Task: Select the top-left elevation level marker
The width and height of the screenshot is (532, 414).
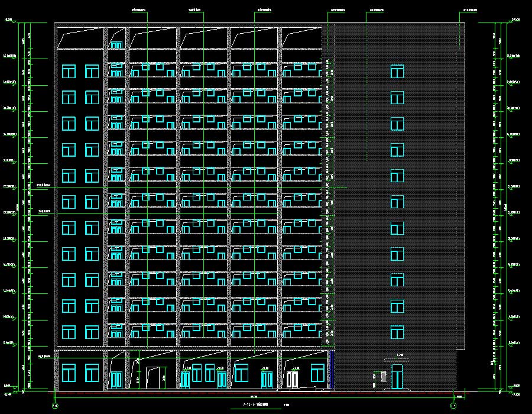Action: coord(9,21)
